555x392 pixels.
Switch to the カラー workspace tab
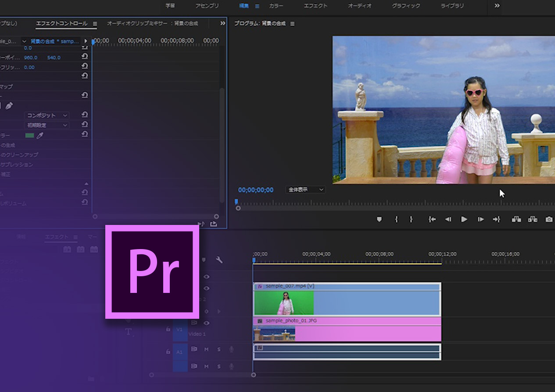[276, 6]
